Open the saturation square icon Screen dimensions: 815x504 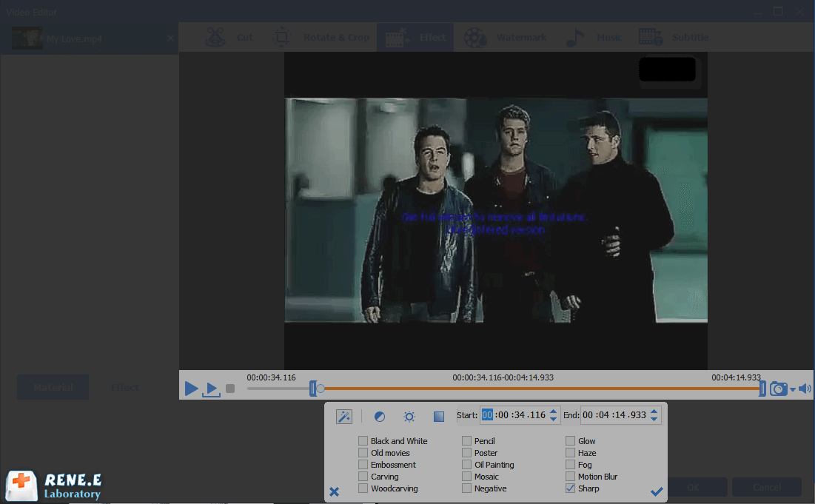coord(439,416)
